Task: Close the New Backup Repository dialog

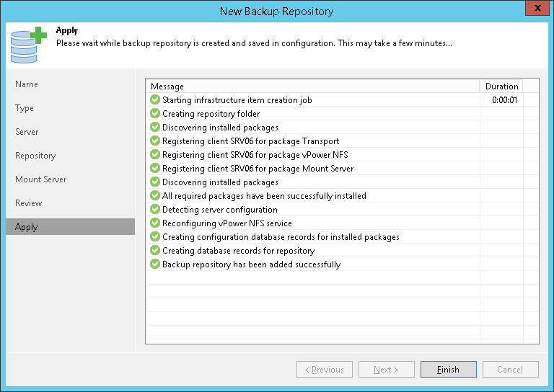Action: (537, 8)
